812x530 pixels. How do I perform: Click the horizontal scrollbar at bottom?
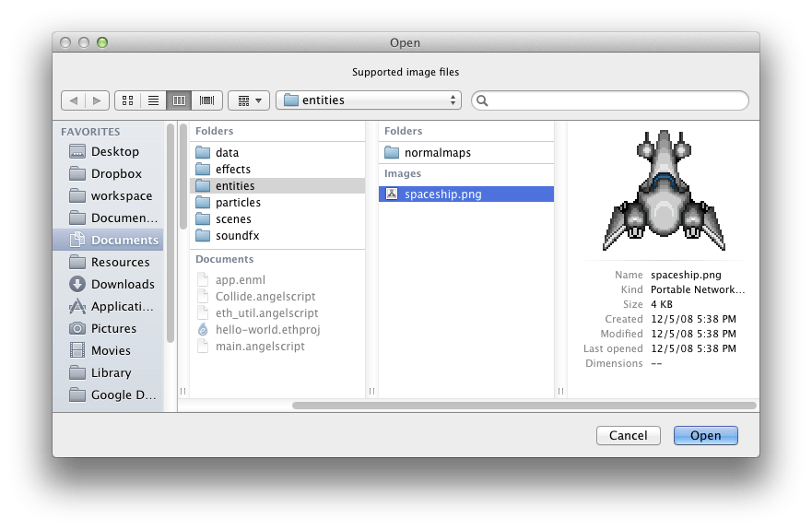coord(524,405)
